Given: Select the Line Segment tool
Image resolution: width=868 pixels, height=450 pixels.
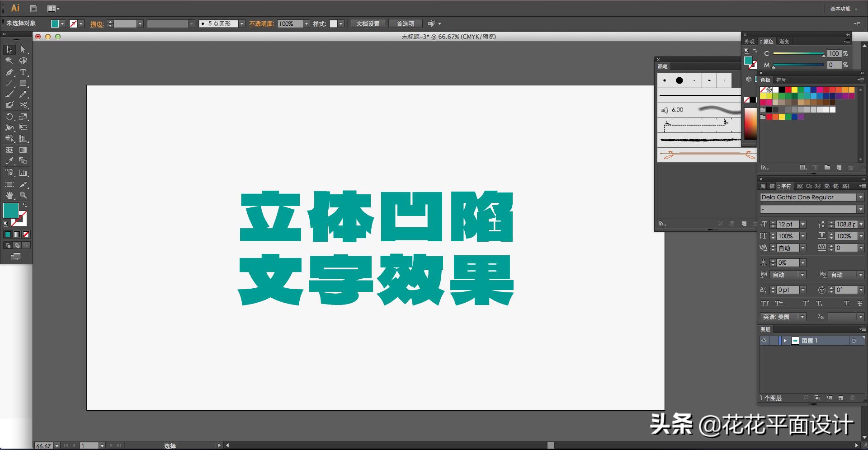Looking at the screenshot, I should [x=9, y=84].
